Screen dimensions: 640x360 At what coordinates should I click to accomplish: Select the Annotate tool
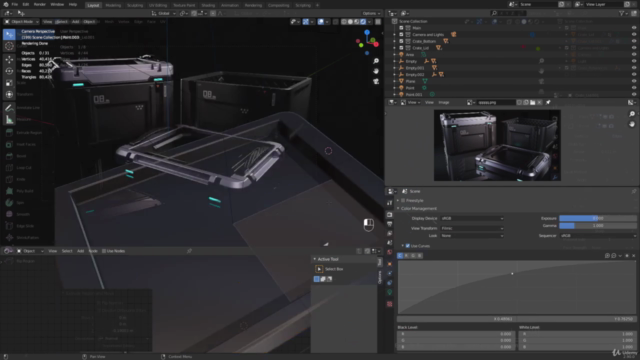(9, 108)
